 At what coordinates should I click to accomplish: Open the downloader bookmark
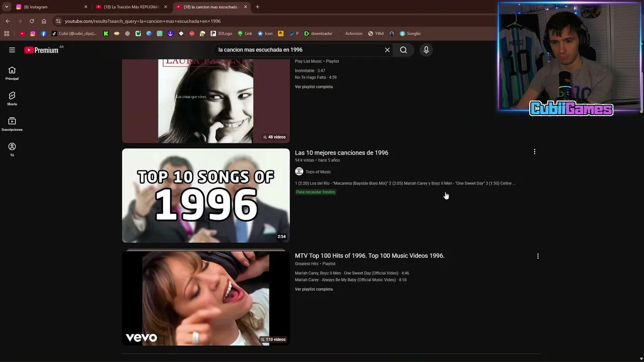[x=318, y=34]
